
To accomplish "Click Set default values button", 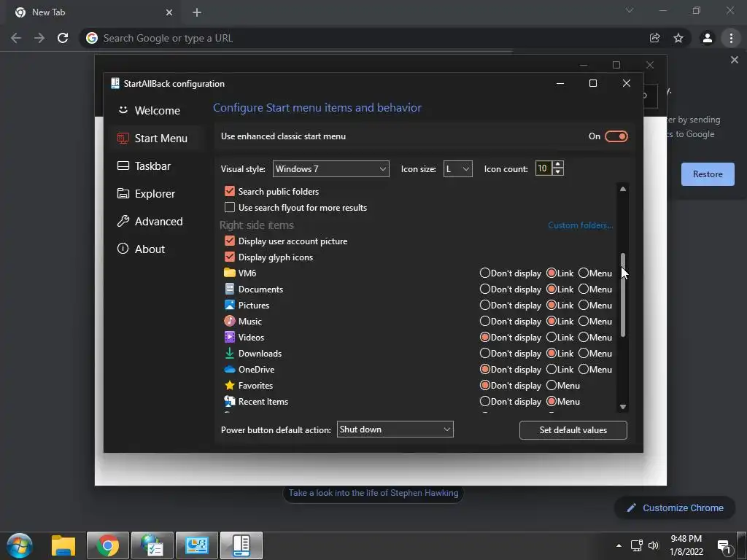I will (x=573, y=430).
